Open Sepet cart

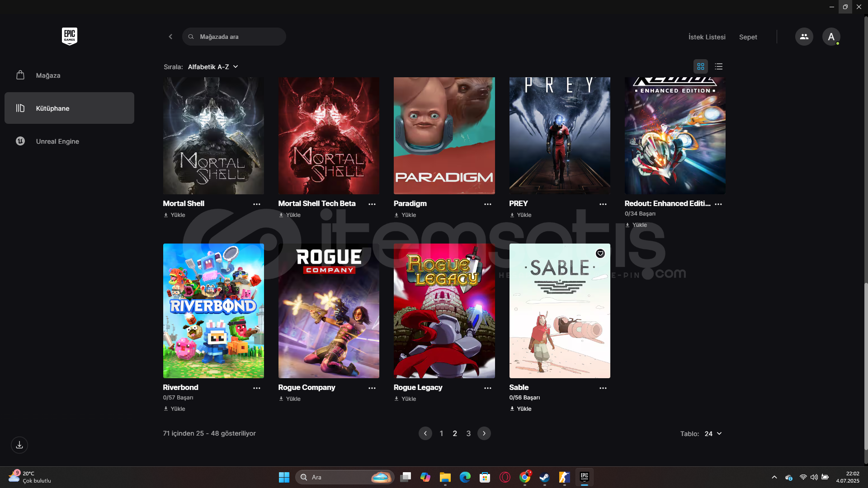(x=748, y=37)
